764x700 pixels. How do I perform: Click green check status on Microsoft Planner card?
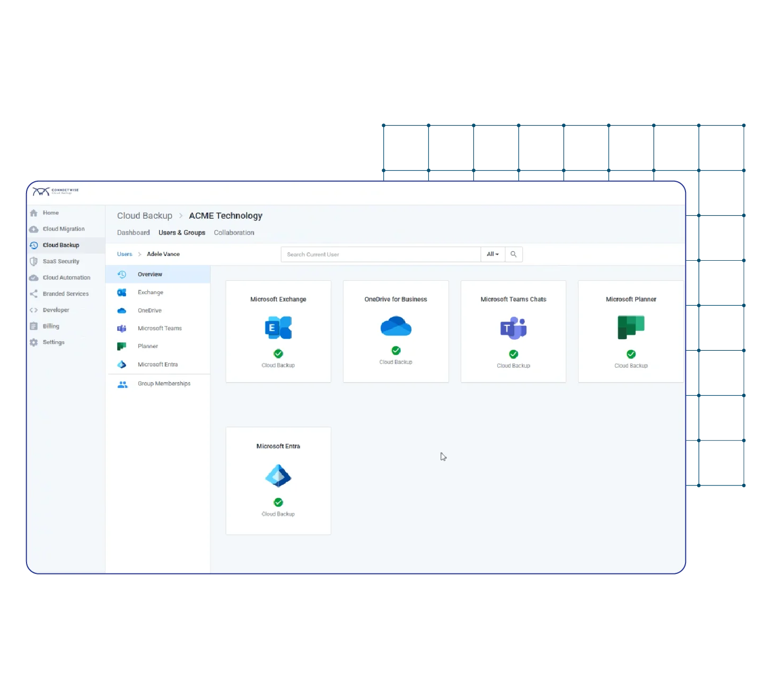click(631, 355)
